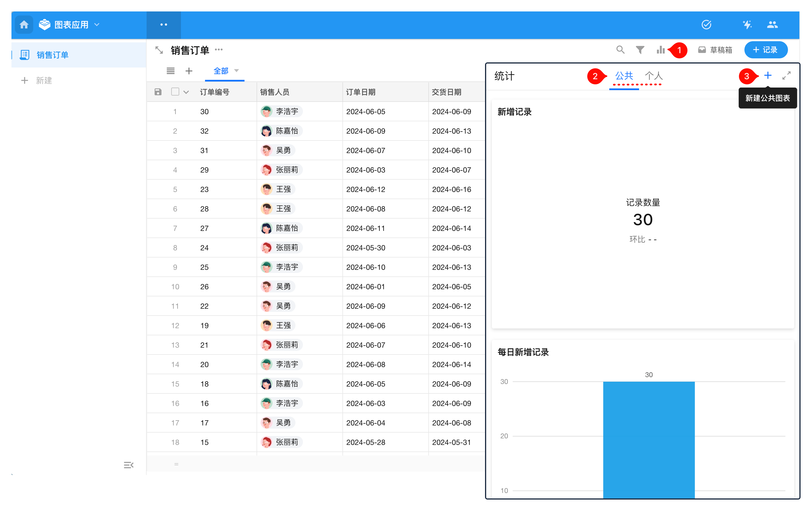Click the + 记录 button

pyautogui.click(x=765, y=50)
